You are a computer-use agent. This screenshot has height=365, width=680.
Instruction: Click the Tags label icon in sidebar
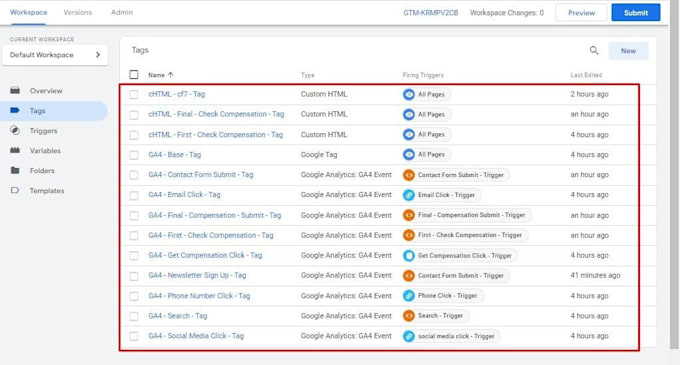pyautogui.click(x=15, y=111)
